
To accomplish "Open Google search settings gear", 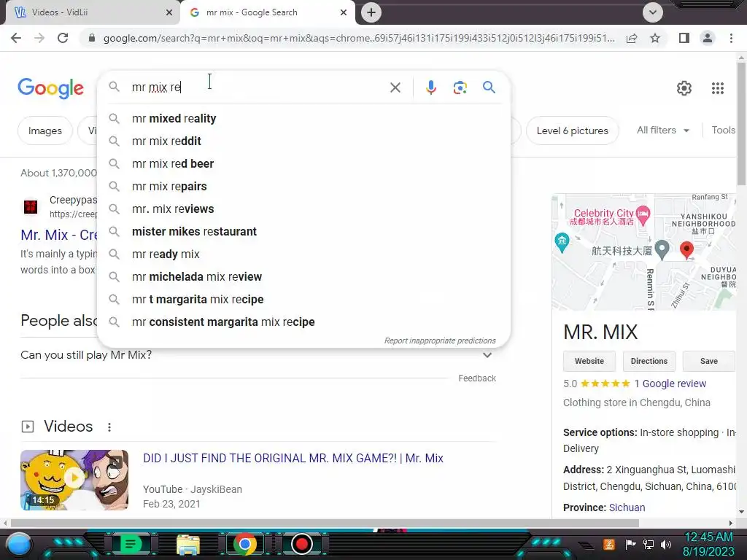I will [x=684, y=88].
